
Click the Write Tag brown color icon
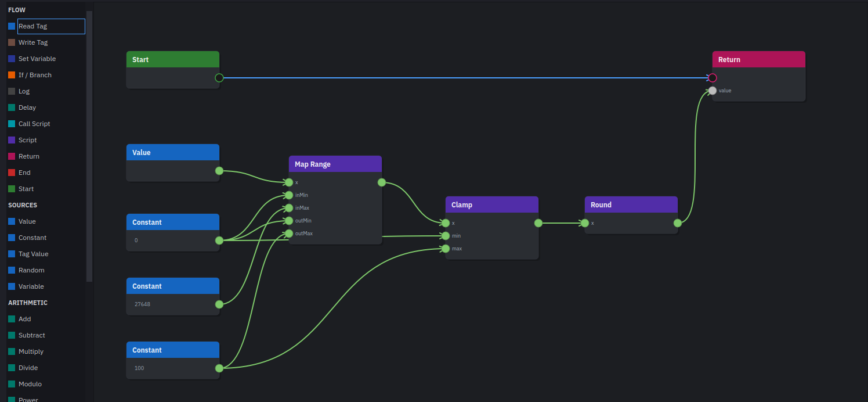coord(12,42)
